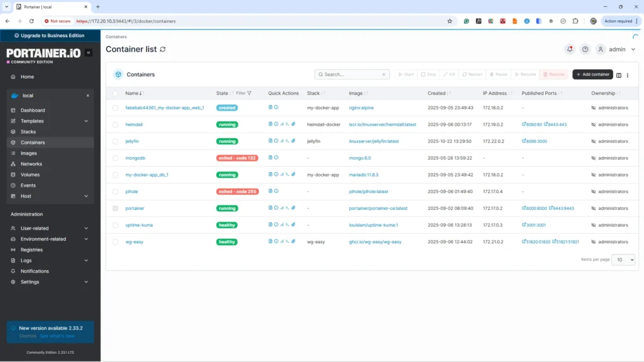The width and height of the screenshot is (644, 362).
Task: Open the table column settings icon
Action: (619, 75)
